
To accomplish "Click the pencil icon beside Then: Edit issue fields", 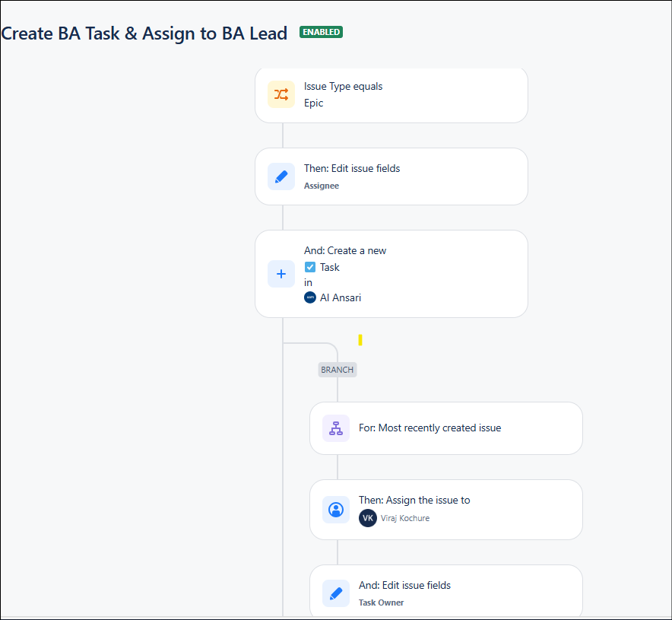I will (281, 176).
